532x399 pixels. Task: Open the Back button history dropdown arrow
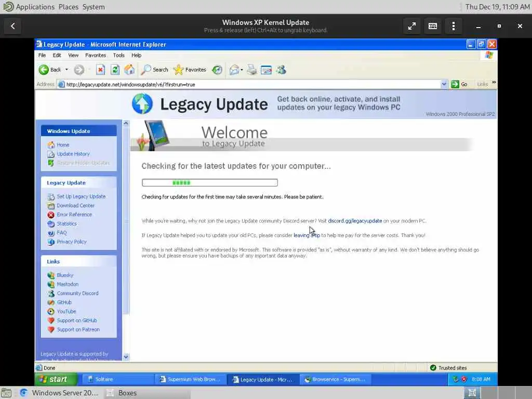[66, 70]
